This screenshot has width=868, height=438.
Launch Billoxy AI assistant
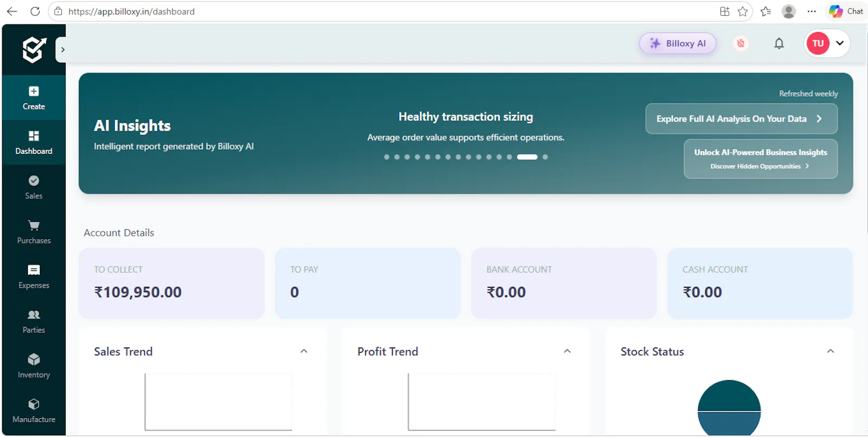pos(678,43)
